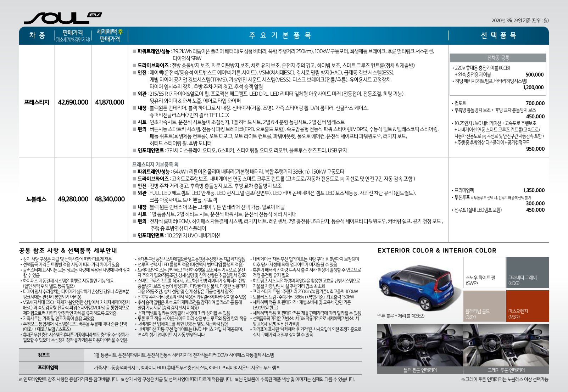Screen dimensions: 568x392
Task: Select the 프레스티지 trim name
Action: 37,102
